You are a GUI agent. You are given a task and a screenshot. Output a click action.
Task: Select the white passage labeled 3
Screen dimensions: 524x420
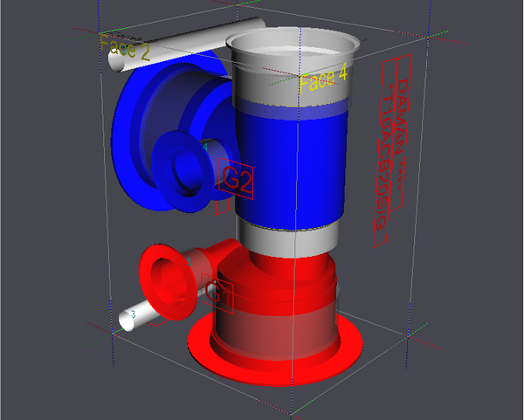click(132, 316)
